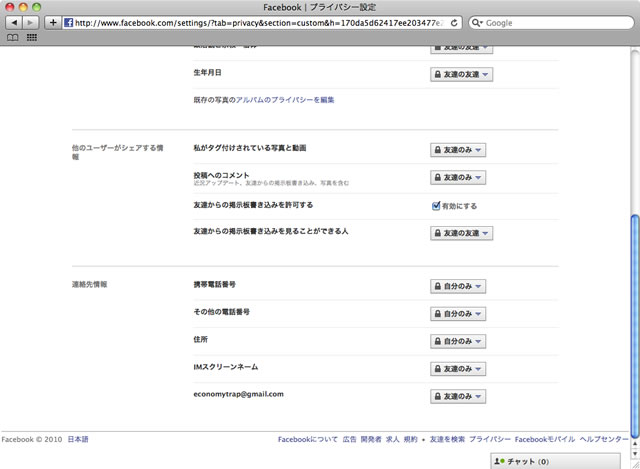640x469 pixels.
Task: Click the forward navigation arrow
Action: click(31, 23)
